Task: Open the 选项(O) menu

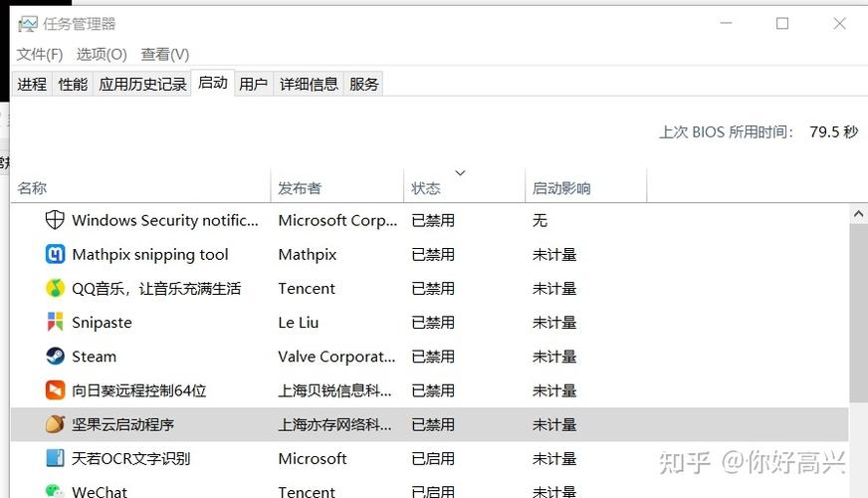Action: pos(102,55)
